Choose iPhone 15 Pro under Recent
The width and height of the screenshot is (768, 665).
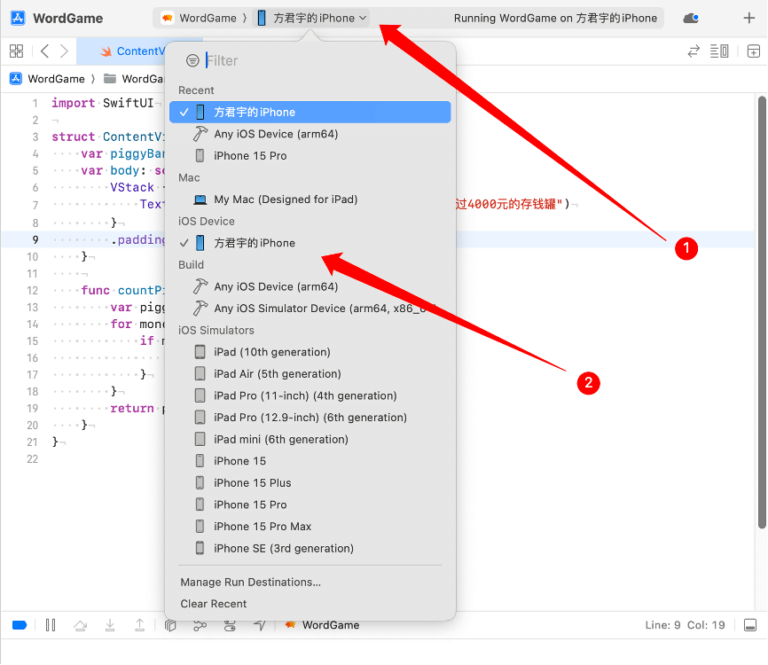310,156
